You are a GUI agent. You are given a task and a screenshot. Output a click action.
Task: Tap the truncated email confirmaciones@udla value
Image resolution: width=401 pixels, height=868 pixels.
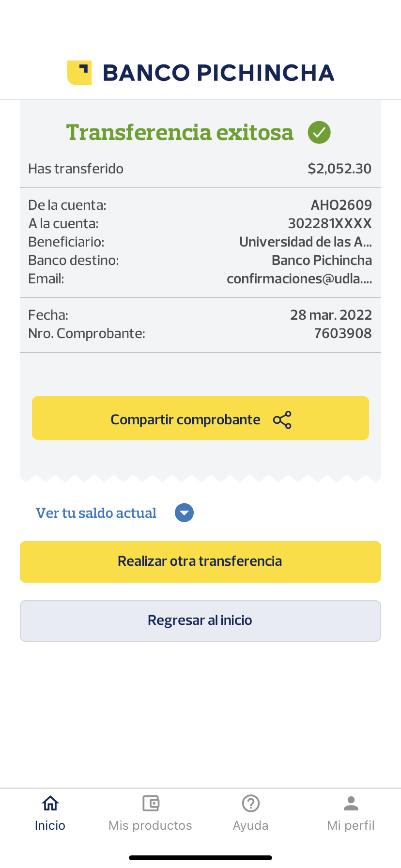(x=299, y=279)
